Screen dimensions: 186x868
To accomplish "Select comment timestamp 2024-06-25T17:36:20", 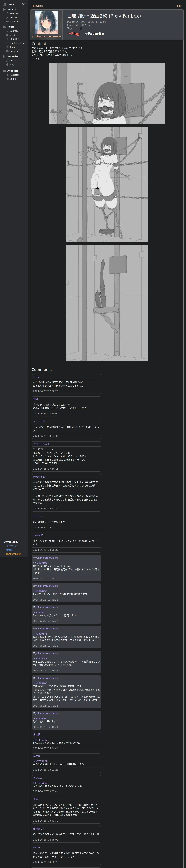I will click(x=46, y=391).
